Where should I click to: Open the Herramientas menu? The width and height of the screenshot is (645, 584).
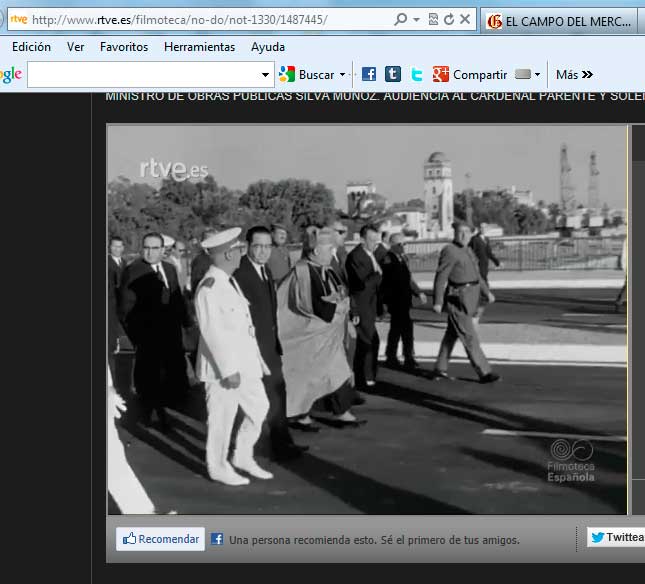tap(199, 47)
